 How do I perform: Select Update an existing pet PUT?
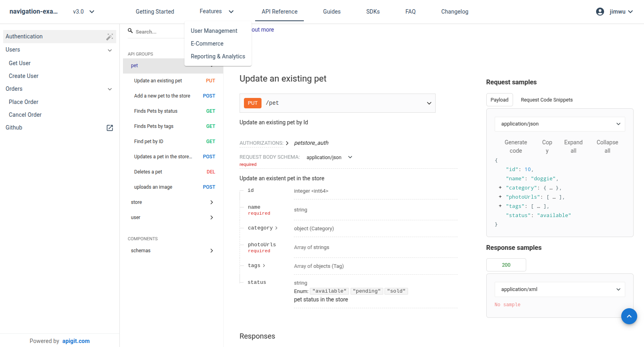[x=173, y=81]
